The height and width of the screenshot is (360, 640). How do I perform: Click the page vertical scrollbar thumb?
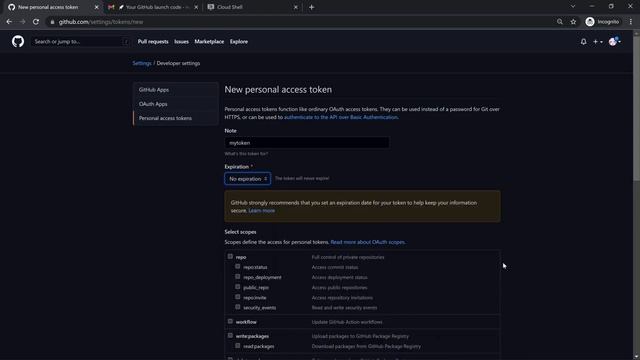pos(636,108)
